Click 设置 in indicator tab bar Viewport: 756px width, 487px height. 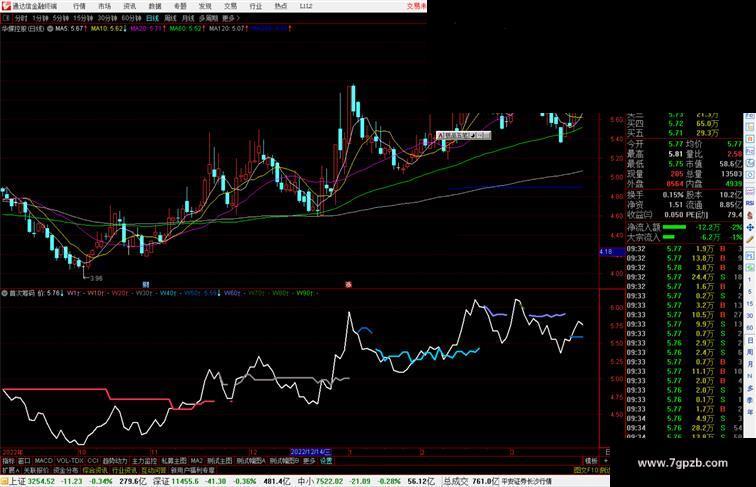[326, 461]
